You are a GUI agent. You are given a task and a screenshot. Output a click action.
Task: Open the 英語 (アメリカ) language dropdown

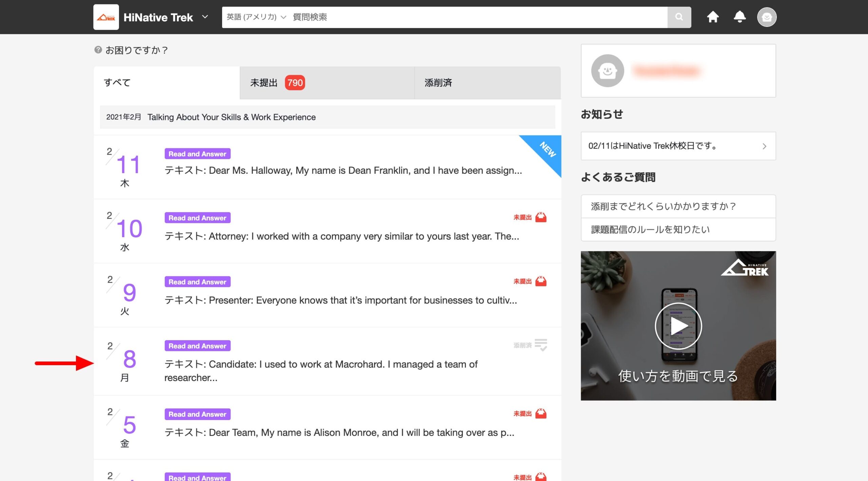click(254, 17)
